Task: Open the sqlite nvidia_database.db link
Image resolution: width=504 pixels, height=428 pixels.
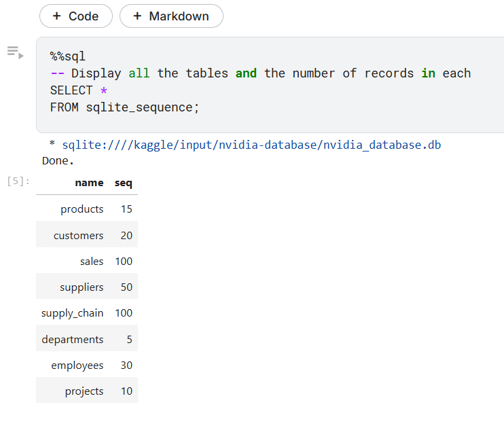Action: click(x=251, y=145)
